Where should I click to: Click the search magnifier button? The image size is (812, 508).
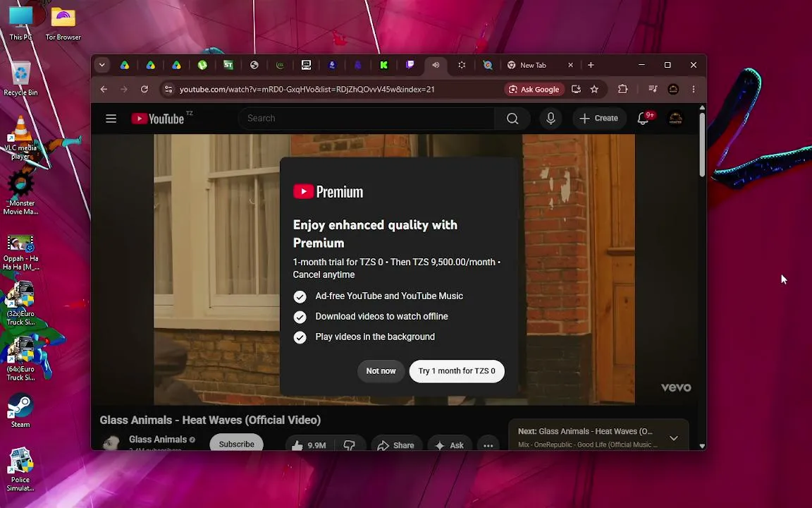coord(512,119)
